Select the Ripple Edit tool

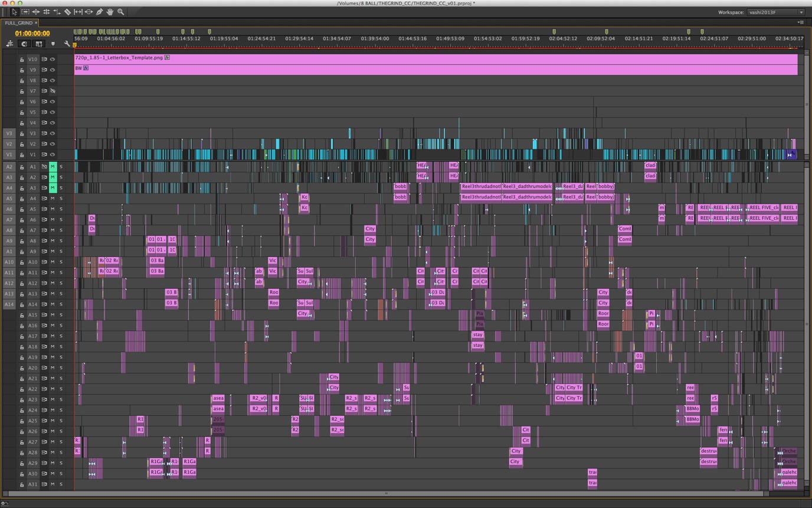click(x=36, y=12)
